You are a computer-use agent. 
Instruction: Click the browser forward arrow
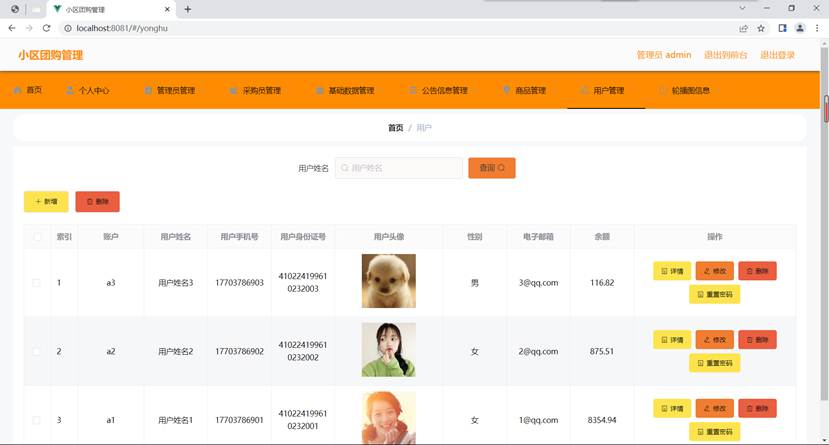click(29, 28)
